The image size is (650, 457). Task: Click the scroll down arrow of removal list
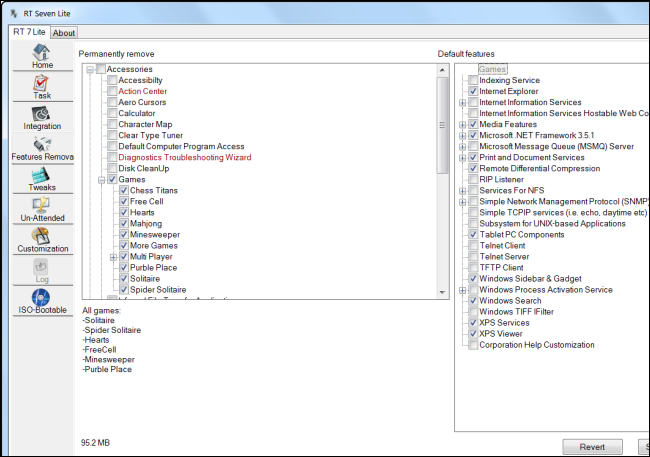tap(442, 292)
